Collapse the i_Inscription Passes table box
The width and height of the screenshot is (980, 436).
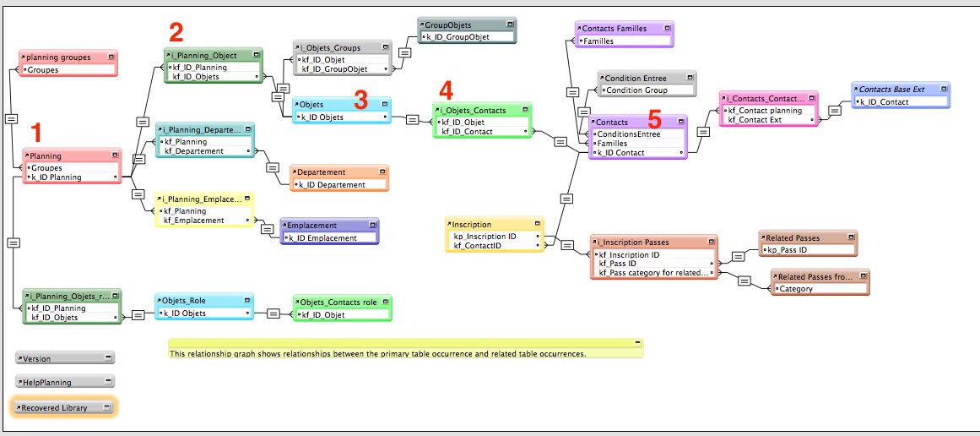coord(712,242)
